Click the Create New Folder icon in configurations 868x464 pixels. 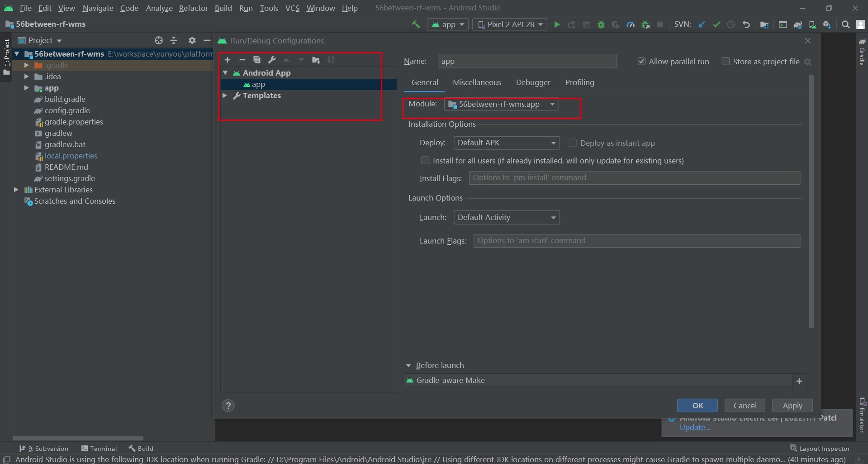(316, 60)
